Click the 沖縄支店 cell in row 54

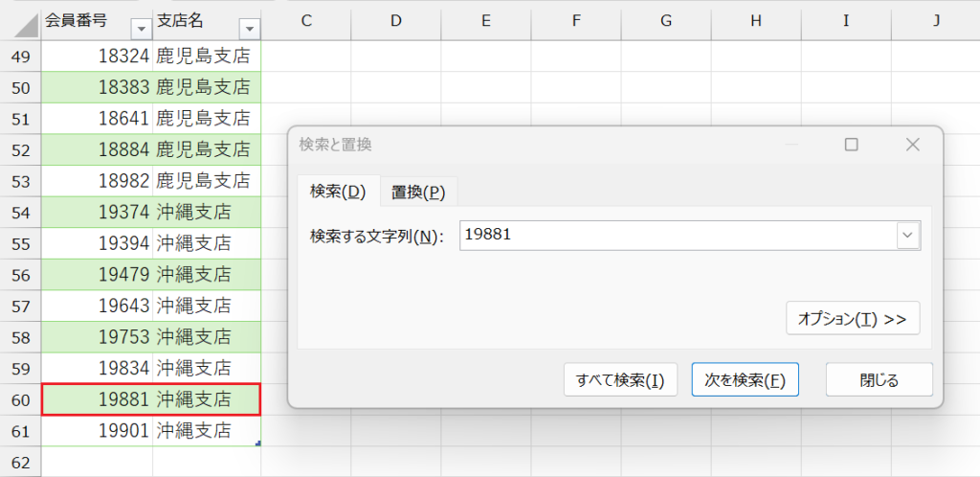pos(206,212)
